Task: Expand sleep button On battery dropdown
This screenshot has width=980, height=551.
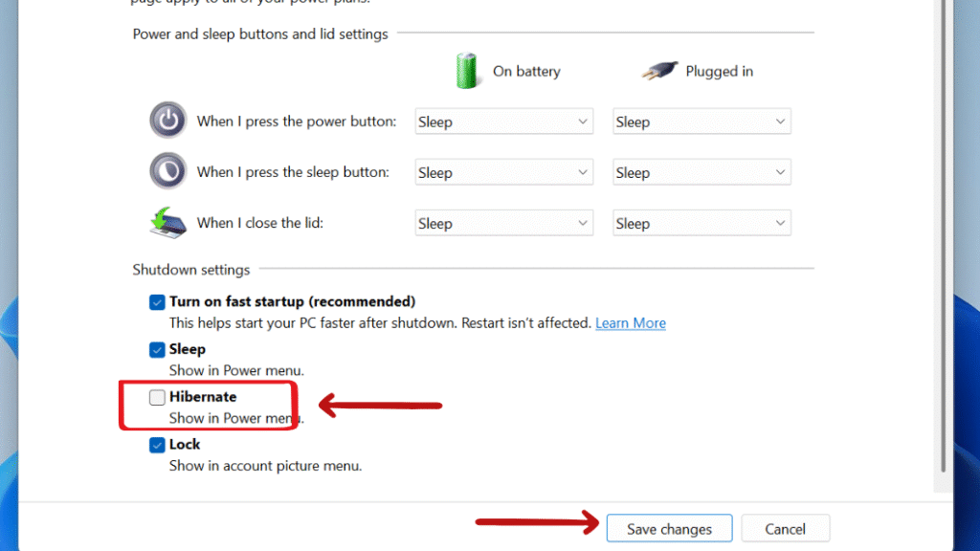Action: [x=503, y=172]
